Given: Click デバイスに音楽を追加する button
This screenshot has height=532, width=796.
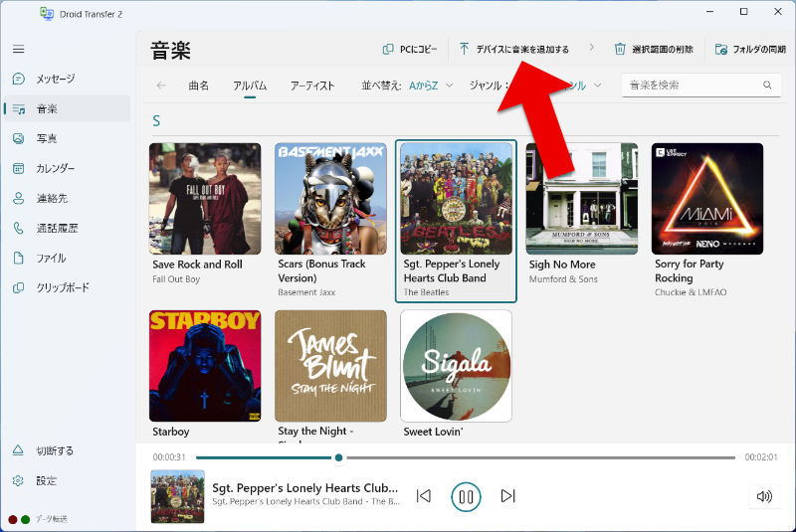Looking at the screenshot, I should pos(514,49).
